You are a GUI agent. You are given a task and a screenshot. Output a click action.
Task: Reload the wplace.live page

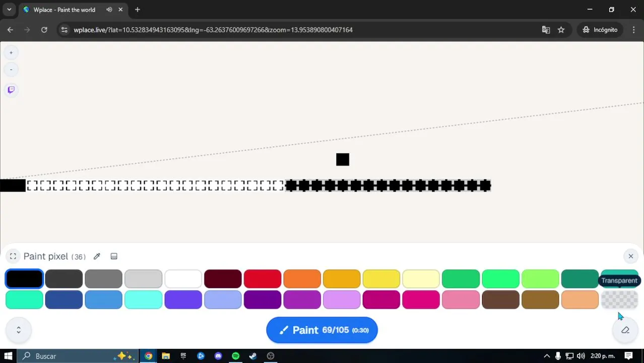[x=44, y=30]
